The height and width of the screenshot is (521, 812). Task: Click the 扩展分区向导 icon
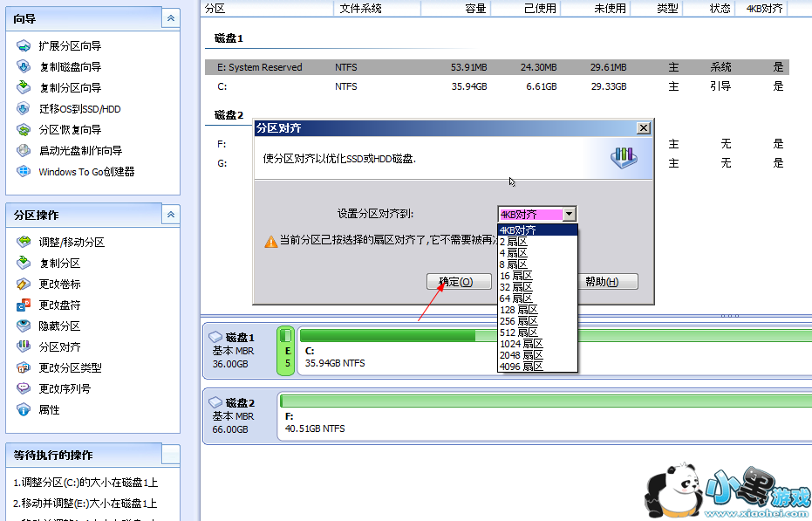24,45
